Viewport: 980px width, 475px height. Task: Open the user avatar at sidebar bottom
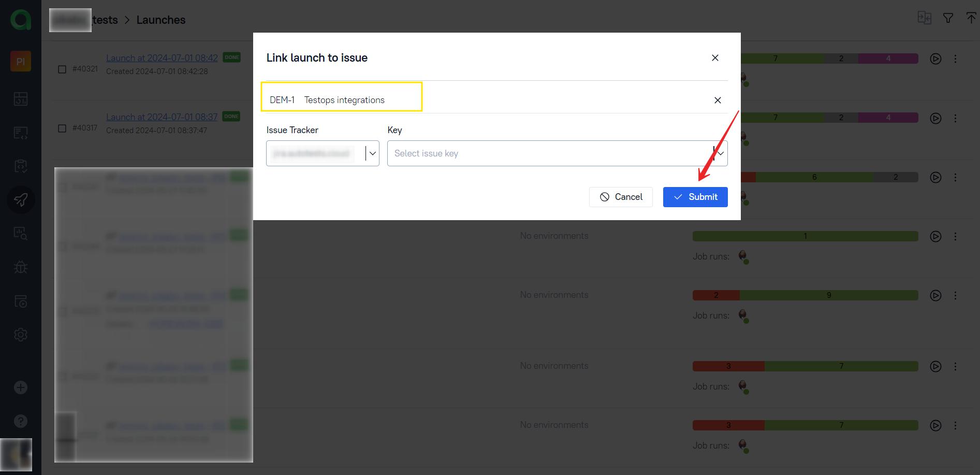[16, 454]
